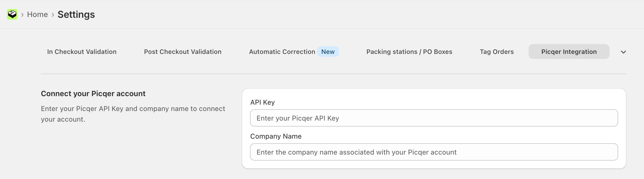Click the Company Name field label
Image resolution: width=644 pixels, height=179 pixels.
click(276, 136)
